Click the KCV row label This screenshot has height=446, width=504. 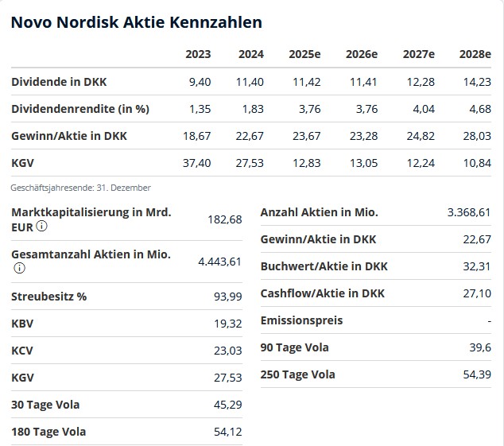[22, 351]
